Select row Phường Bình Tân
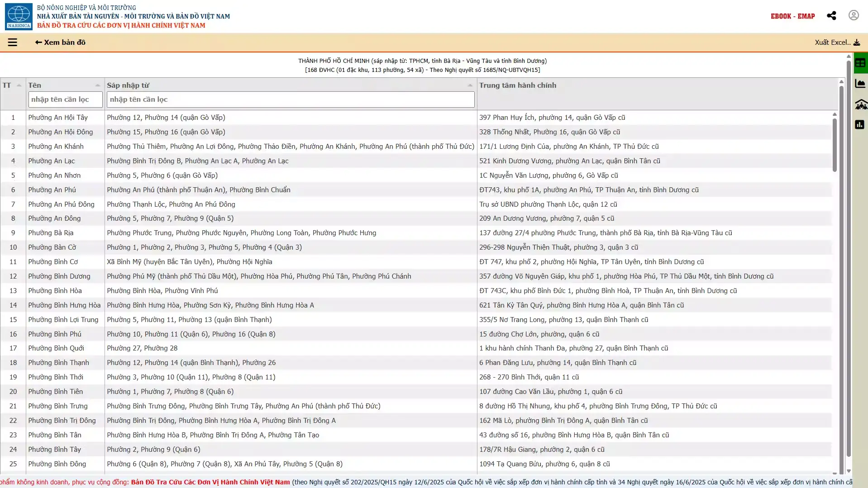The height and width of the screenshot is (488, 868). click(x=416, y=435)
